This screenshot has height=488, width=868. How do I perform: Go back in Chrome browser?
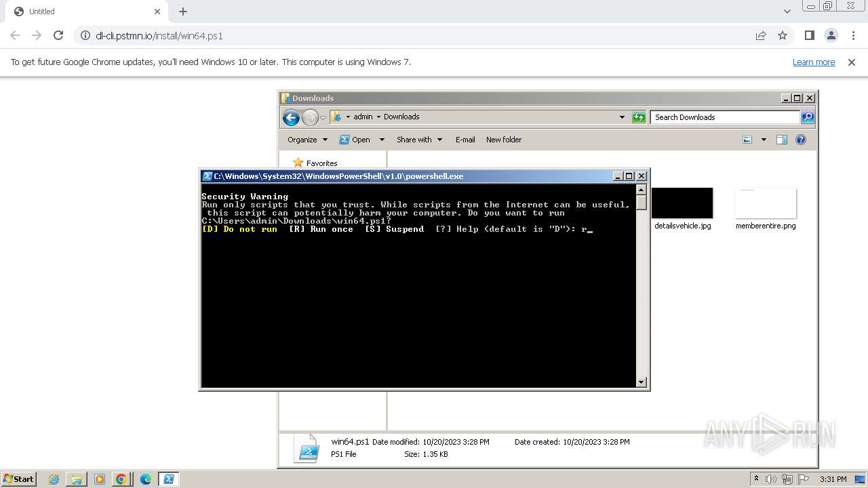15,35
